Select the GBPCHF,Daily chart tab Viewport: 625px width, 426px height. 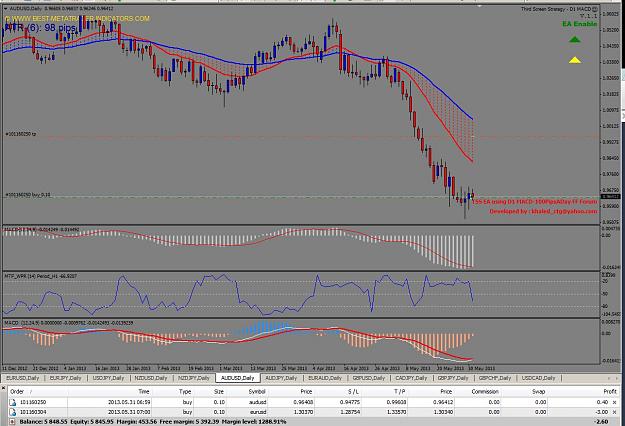(495, 378)
